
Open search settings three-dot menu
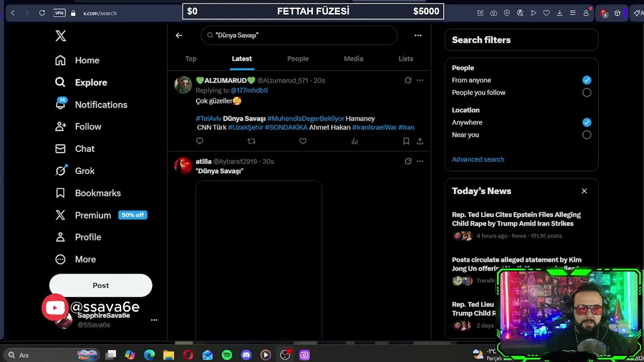click(418, 35)
